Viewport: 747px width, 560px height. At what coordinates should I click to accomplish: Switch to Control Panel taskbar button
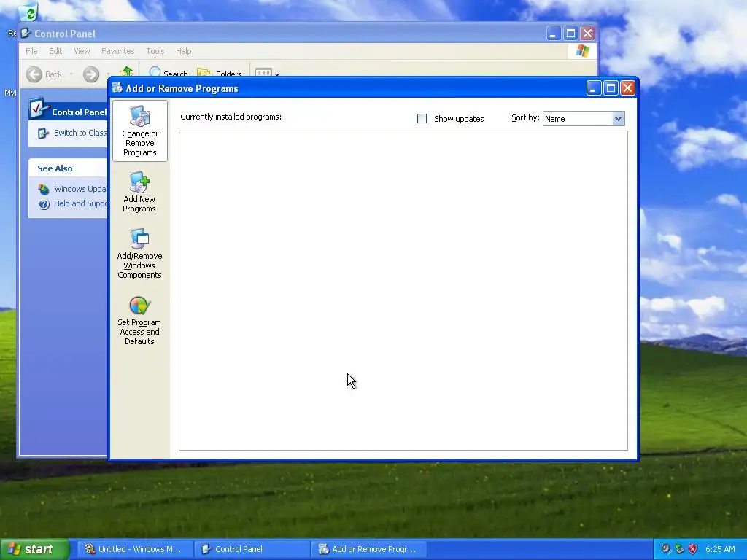251,549
